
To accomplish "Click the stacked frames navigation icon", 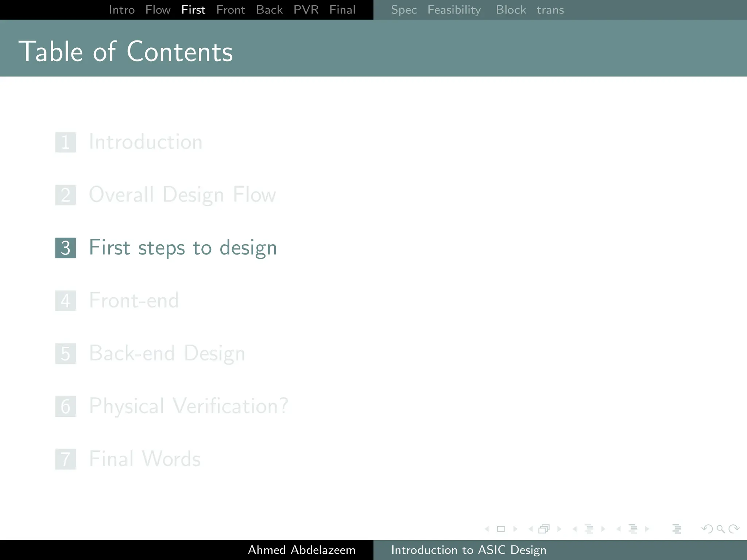I will tap(544, 529).
